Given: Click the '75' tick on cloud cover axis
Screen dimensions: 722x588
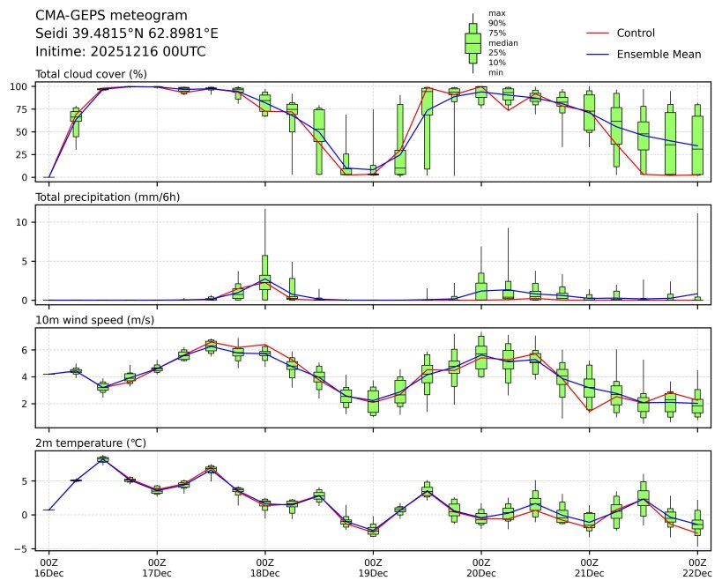Looking at the screenshot, I should (22, 109).
